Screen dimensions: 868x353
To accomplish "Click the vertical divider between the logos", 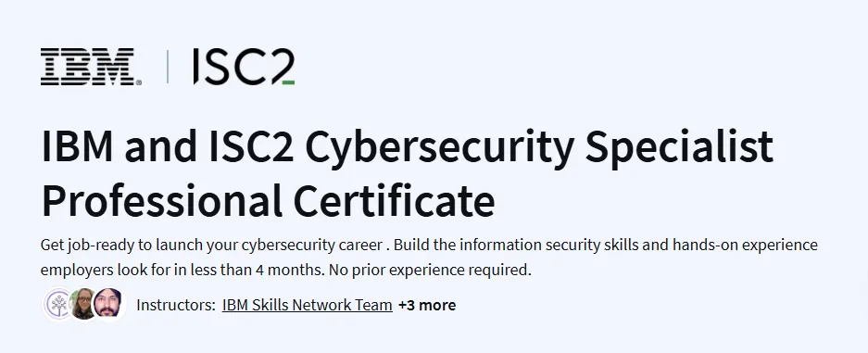I will point(168,67).
